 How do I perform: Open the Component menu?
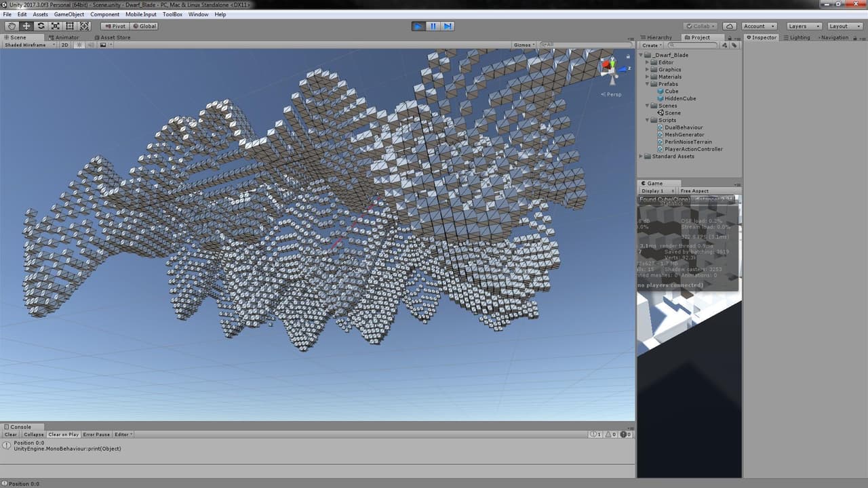pyautogui.click(x=105, y=14)
